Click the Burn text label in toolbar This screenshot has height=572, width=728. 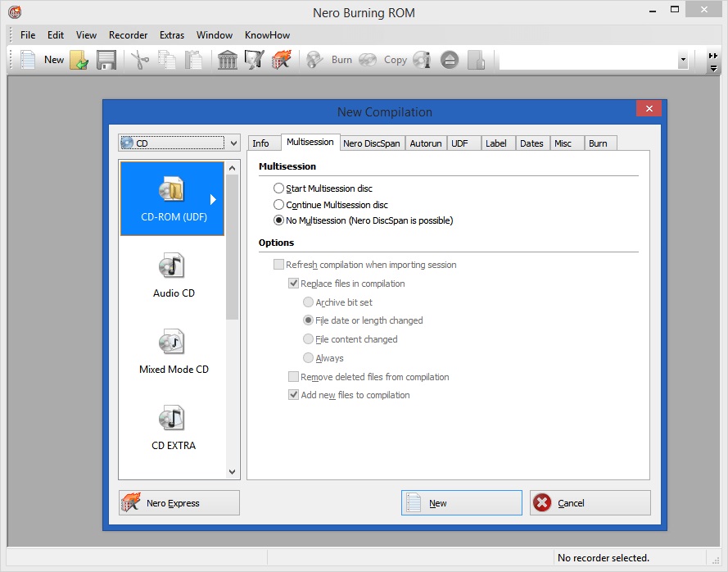341,60
